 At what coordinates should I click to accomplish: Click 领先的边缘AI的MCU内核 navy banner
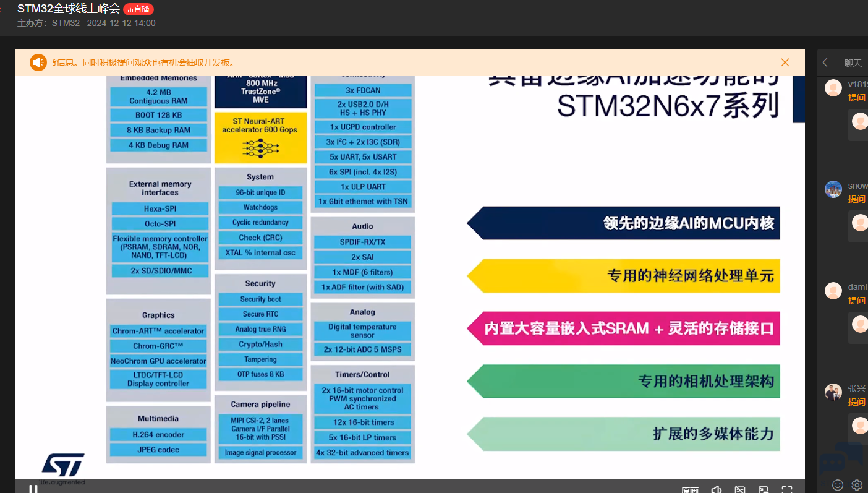coord(623,223)
